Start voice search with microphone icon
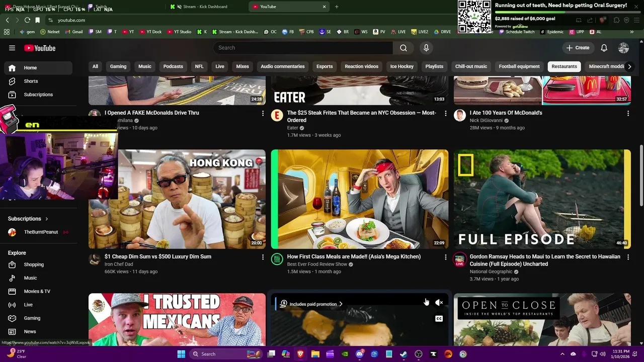644x362 pixels. 426,48
